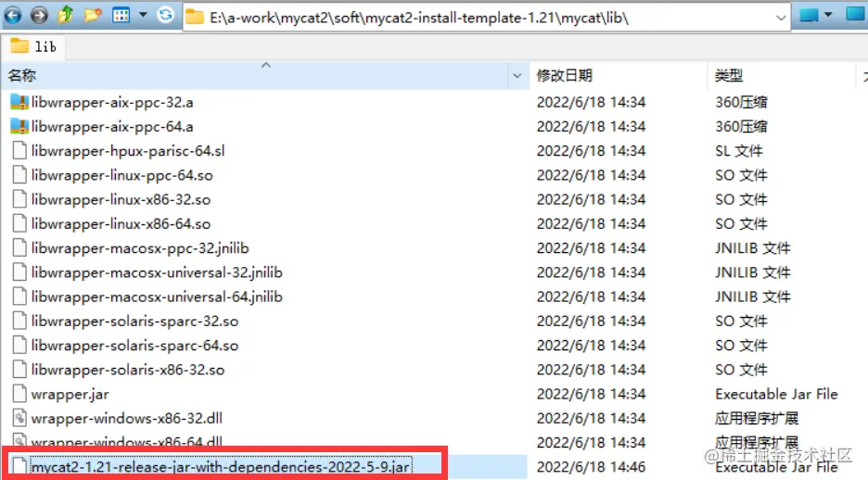Click Executable Jar File type of wrapper.jar

pyautogui.click(x=776, y=395)
